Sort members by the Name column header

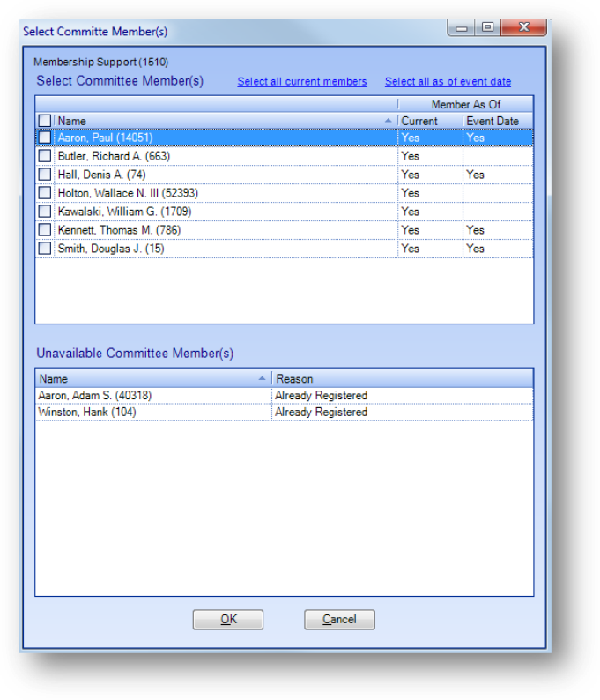pos(220,121)
